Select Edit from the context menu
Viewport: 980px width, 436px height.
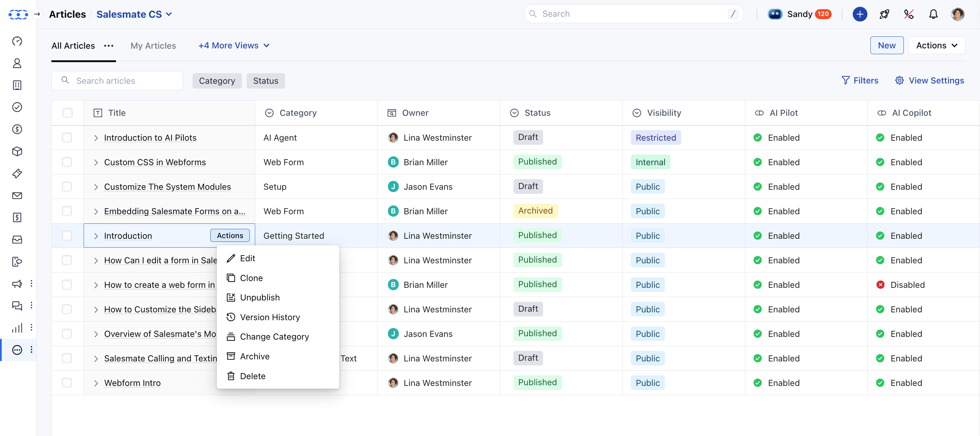click(x=278, y=258)
